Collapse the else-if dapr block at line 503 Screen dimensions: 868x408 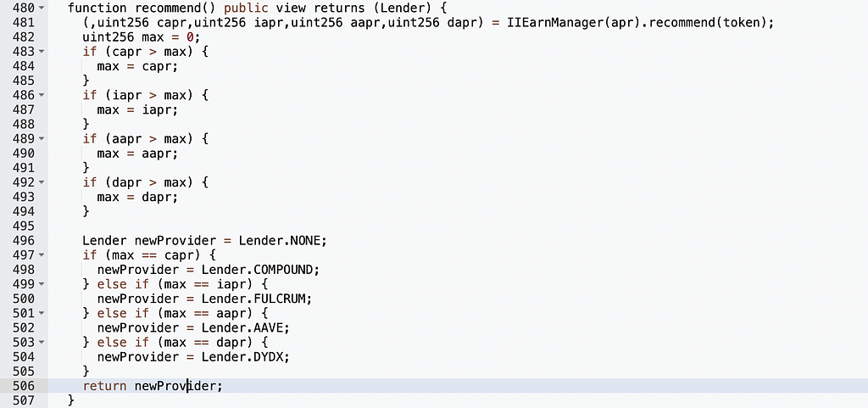42,342
